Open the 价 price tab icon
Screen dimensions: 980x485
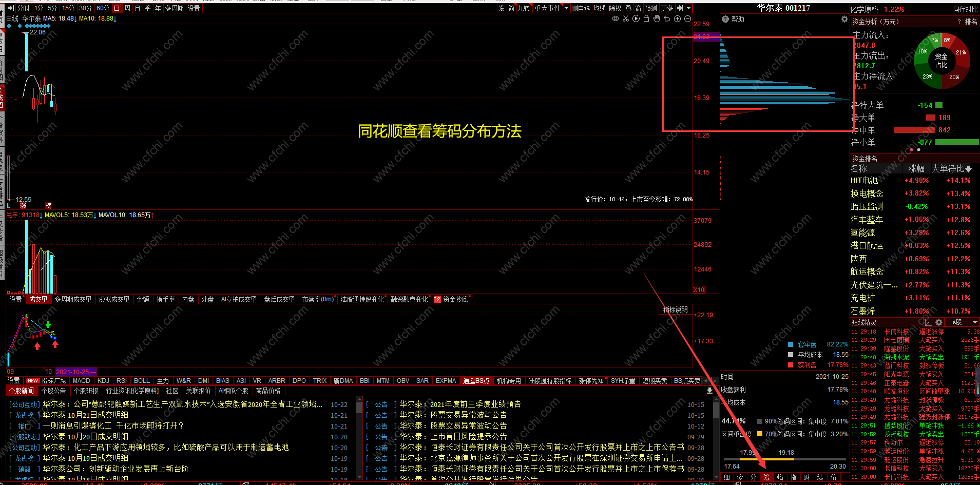point(834,477)
